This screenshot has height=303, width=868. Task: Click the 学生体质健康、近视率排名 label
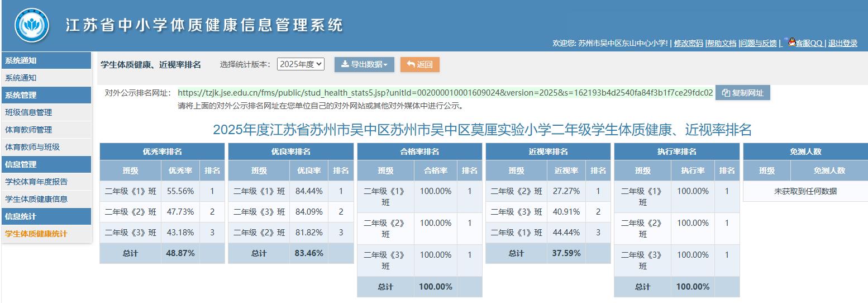click(151, 64)
